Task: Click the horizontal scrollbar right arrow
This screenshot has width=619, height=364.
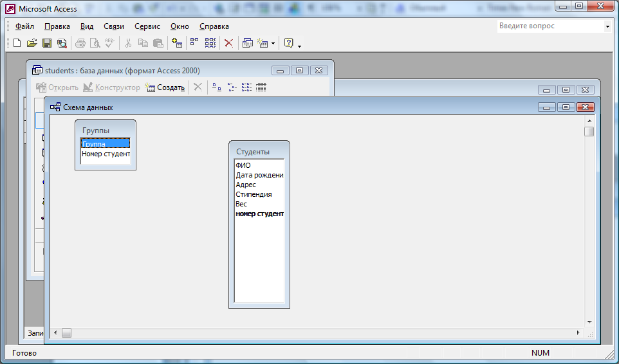Action: 578,333
